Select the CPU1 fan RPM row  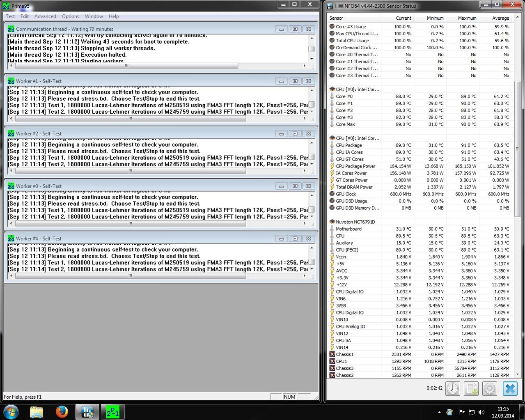[420, 361]
